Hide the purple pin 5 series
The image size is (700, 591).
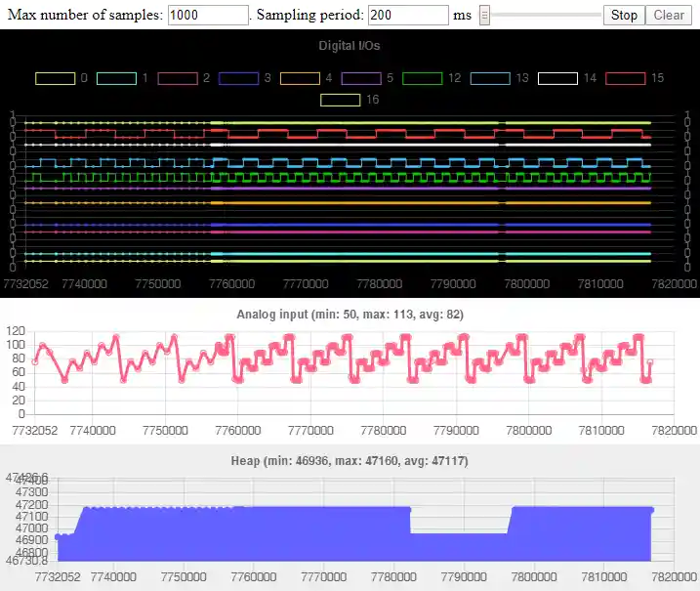(x=363, y=78)
